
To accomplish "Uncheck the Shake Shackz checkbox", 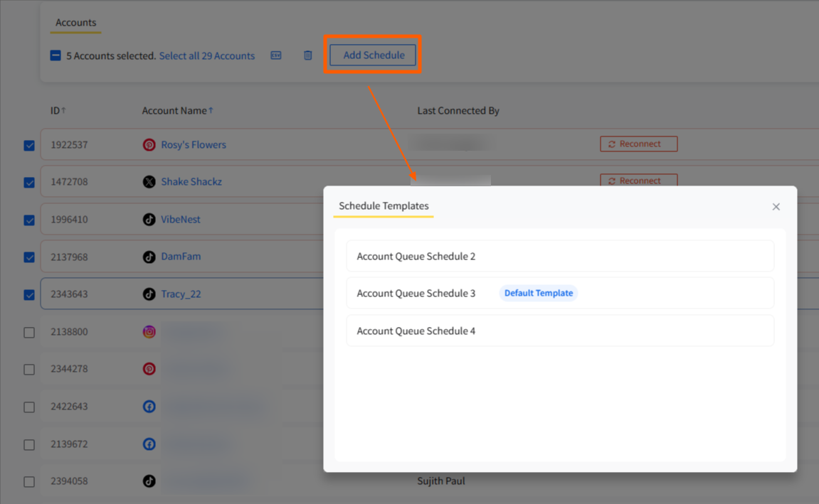I will pyautogui.click(x=29, y=183).
